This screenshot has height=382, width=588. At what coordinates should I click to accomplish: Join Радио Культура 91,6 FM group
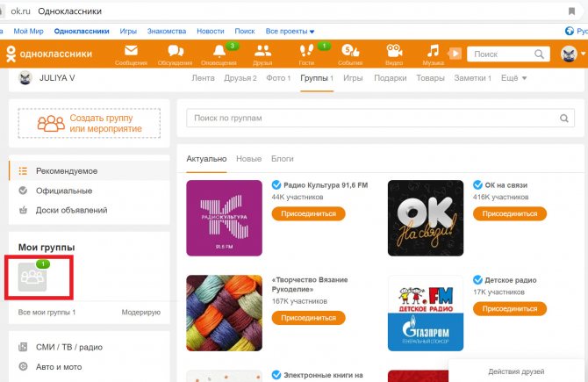point(308,213)
